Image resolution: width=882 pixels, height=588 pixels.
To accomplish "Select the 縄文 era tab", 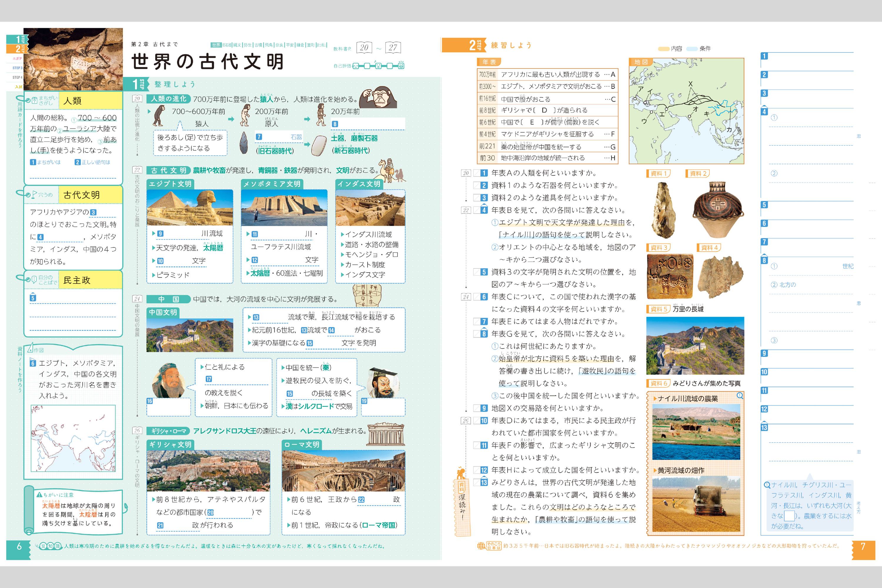I will (x=237, y=45).
